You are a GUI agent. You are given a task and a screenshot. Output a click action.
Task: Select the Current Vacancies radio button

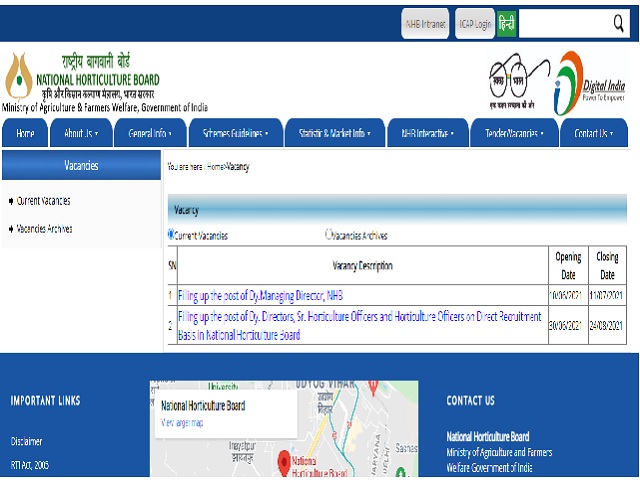(171, 234)
